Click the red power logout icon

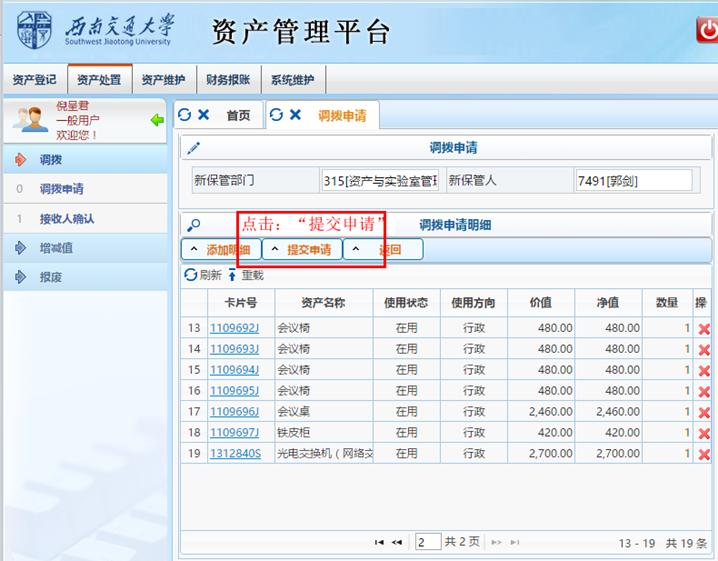click(x=706, y=30)
